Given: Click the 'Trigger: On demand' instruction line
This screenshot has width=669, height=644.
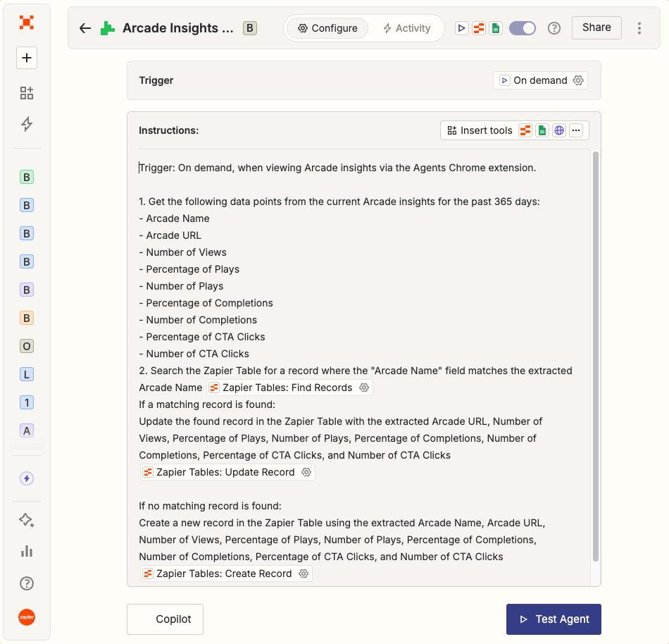Looking at the screenshot, I should tap(337, 168).
